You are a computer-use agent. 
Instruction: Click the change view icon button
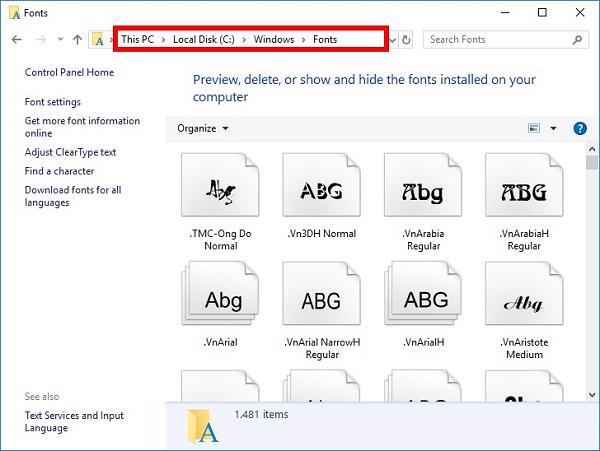coord(534,128)
